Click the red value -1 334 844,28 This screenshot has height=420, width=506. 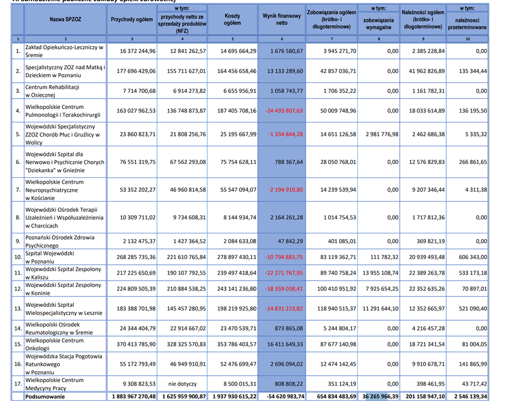pos(285,134)
